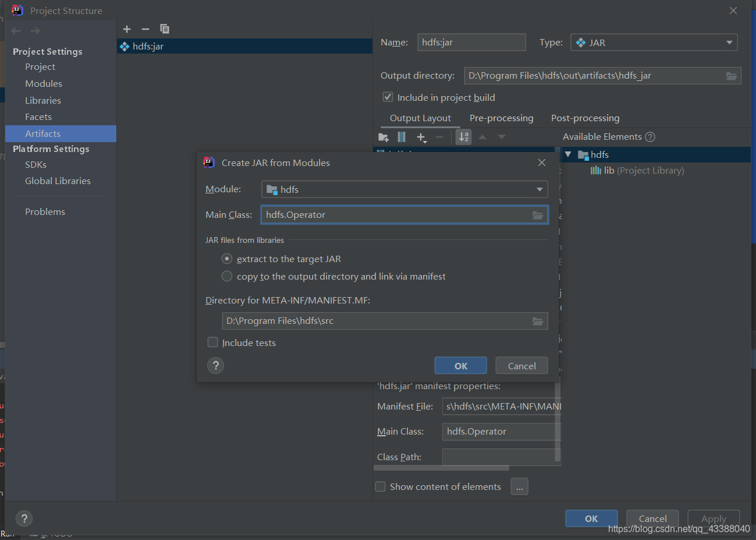Open the Add Copy Of dropdown arrow
Viewport: 756px width, 540px height.
point(425,142)
